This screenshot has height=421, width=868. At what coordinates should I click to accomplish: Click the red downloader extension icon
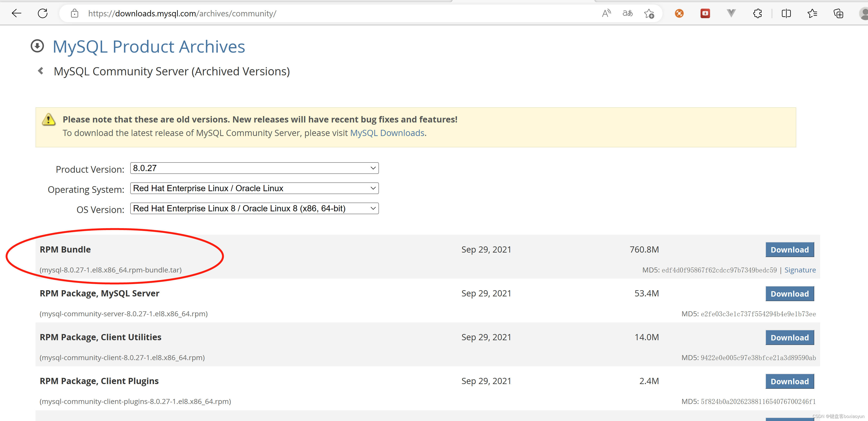click(x=705, y=14)
